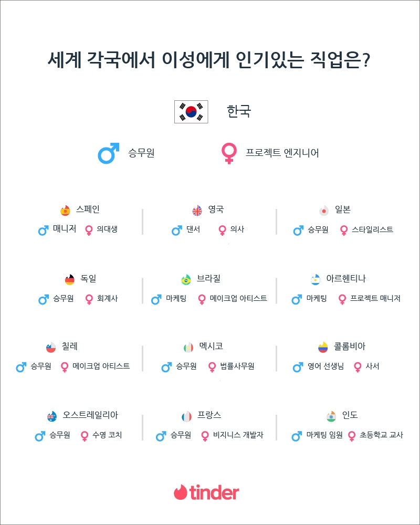This screenshot has height=525, width=420.
Task: Click the Australia flag flame icon
Action: [51, 416]
